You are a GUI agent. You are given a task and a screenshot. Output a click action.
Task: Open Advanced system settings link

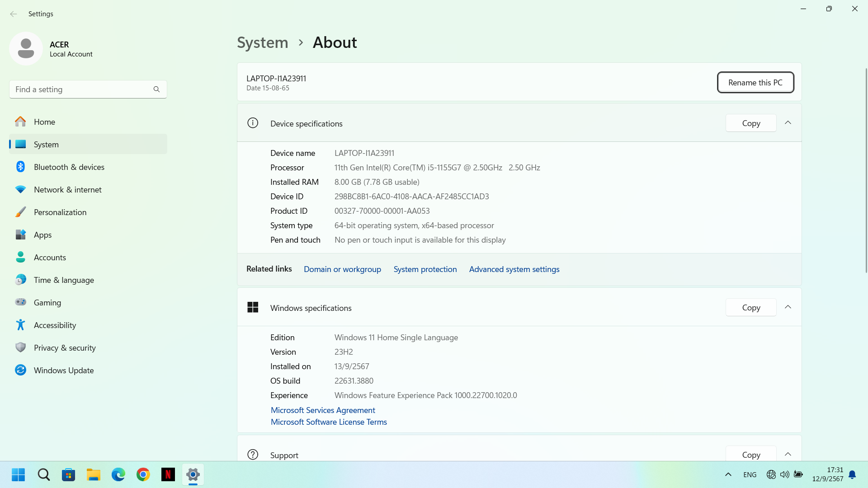pos(514,269)
